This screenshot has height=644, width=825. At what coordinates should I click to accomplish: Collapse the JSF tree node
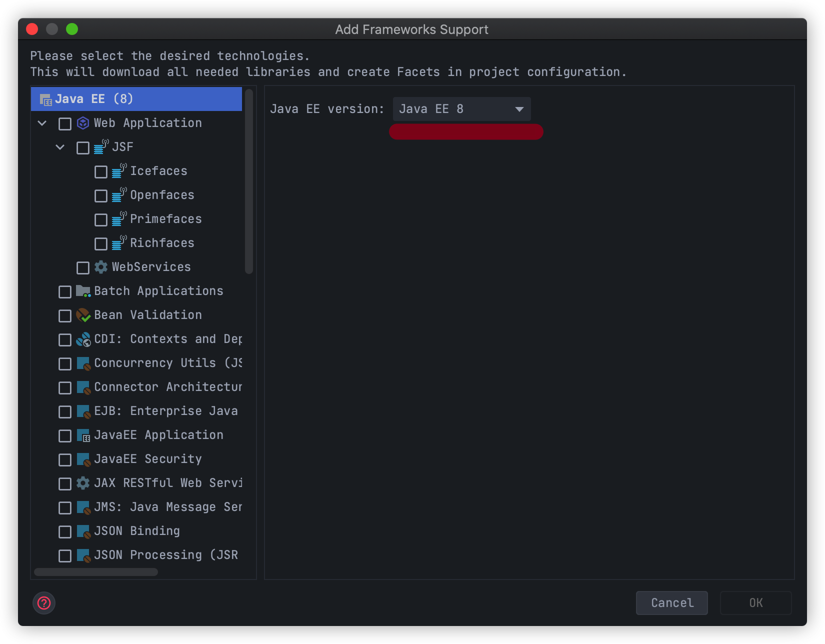(x=60, y=147)
